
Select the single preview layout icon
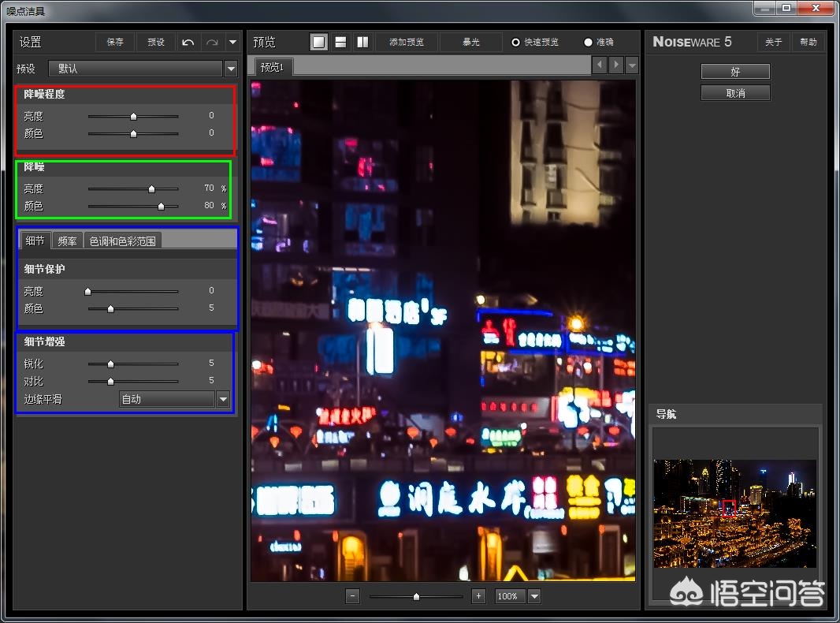click(x=318, y=42)
